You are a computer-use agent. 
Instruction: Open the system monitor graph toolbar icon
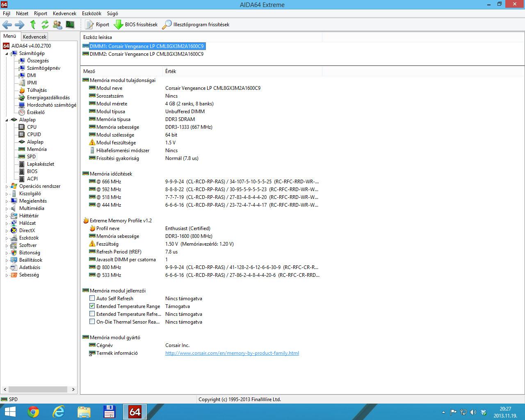tap(70, 25)
